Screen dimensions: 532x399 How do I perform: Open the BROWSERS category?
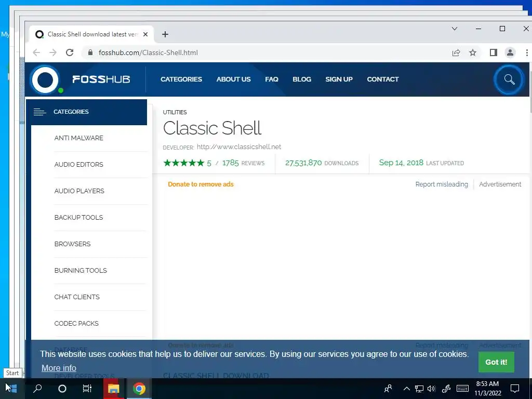pos(72,244)
